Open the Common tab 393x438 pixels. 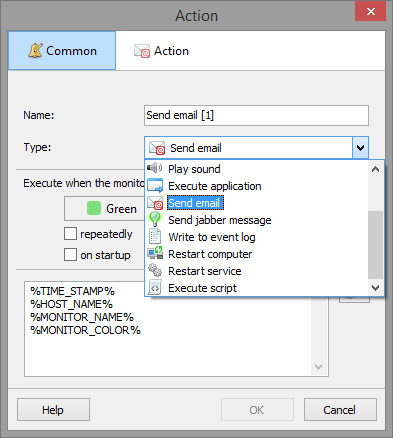[x=62, y=51]
